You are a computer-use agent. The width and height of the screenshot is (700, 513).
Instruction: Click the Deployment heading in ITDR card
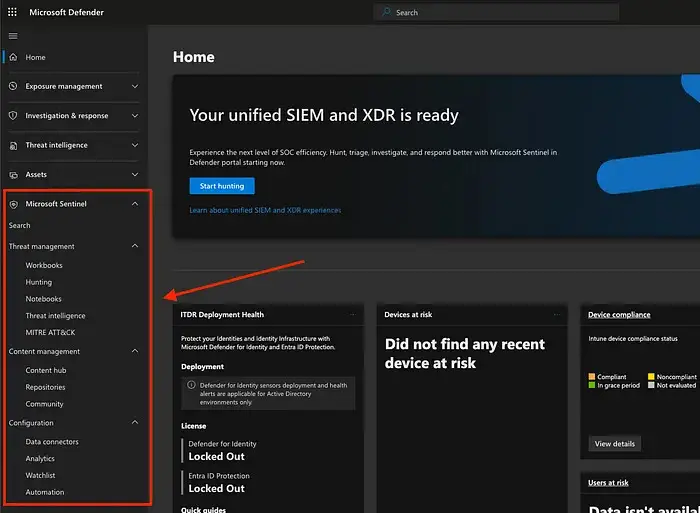point(202,367)
